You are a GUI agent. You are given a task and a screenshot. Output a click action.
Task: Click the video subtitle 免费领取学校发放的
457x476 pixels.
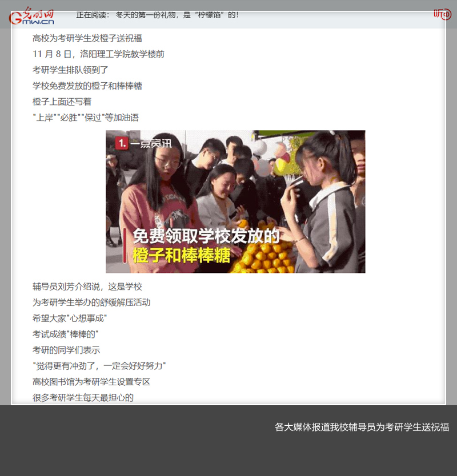pyautogui.click(x=206, y=237)
